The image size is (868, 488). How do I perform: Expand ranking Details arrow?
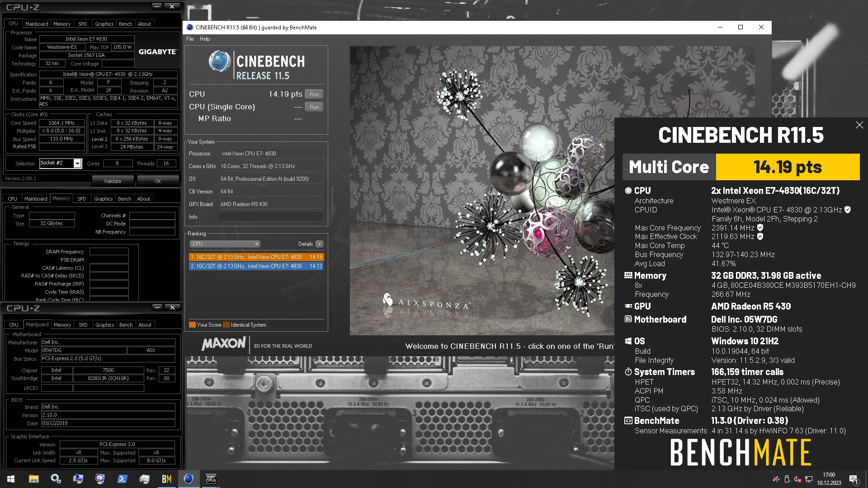[x=320, y=244]
